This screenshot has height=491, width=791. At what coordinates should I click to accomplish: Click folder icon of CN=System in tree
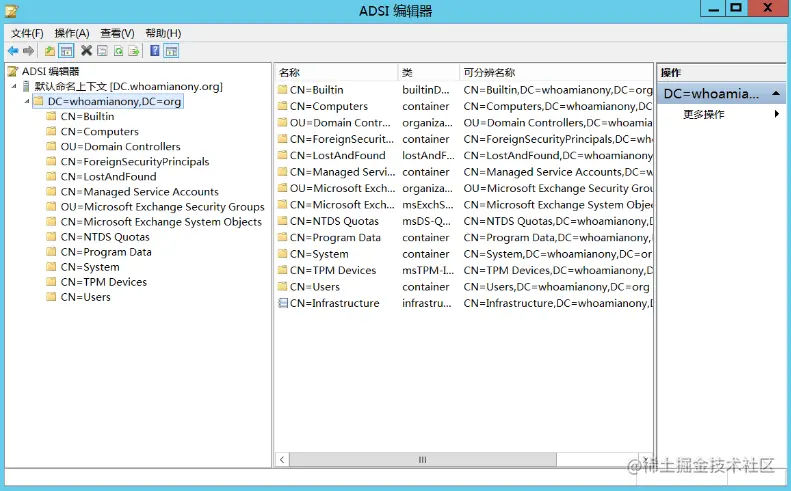click(51, 266)
